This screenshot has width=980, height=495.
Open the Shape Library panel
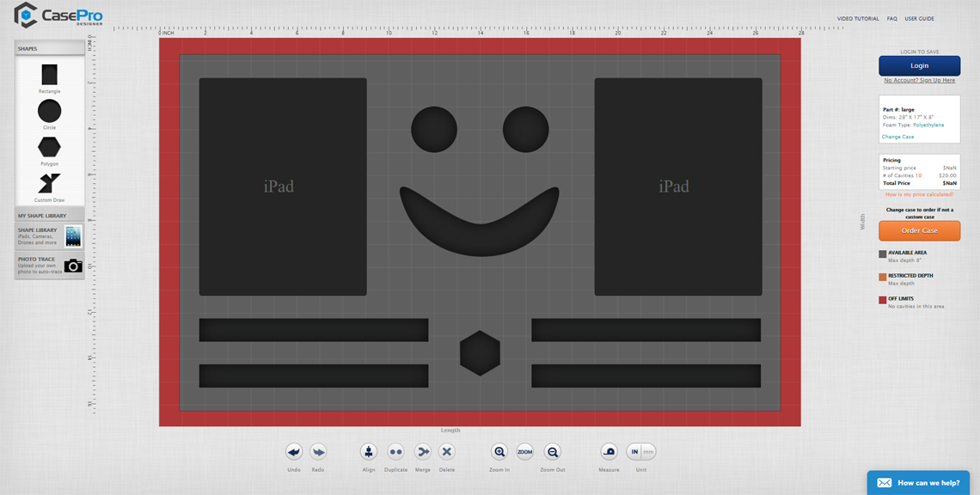click(49, 236)
